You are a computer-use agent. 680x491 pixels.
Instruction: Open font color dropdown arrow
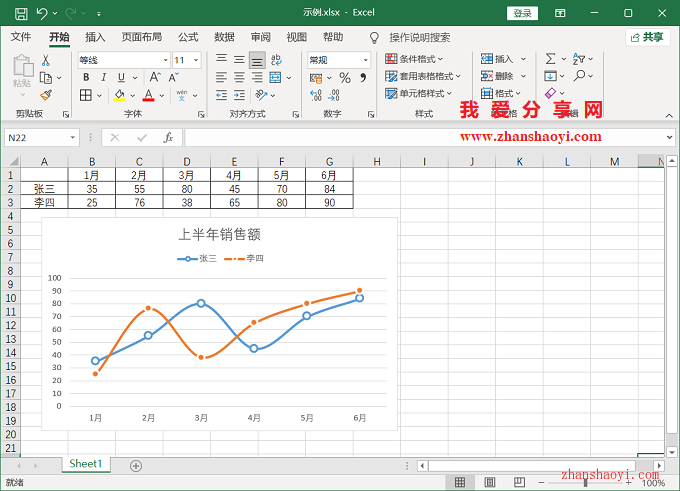pyautogui.click(x=162, y=95)
